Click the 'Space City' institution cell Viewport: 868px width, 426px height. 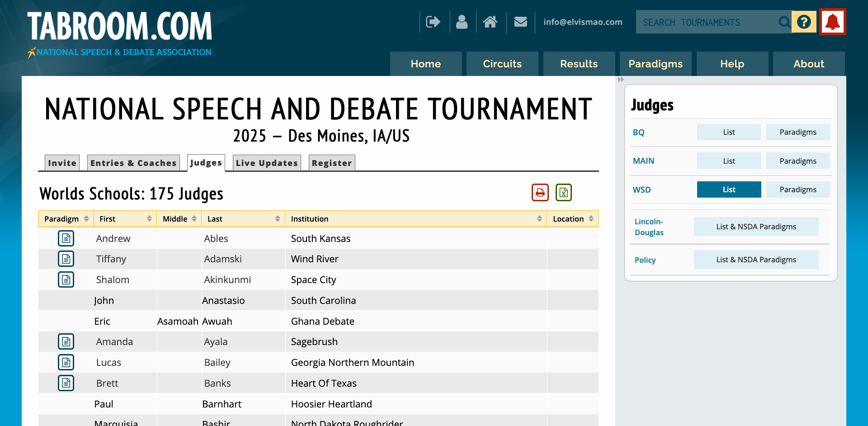(x=416, y=279)
